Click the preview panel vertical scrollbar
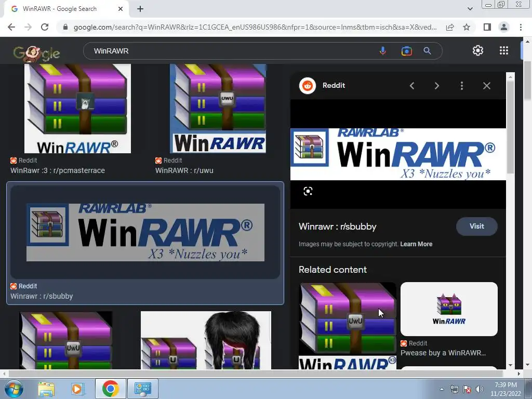 click(511, 127)
